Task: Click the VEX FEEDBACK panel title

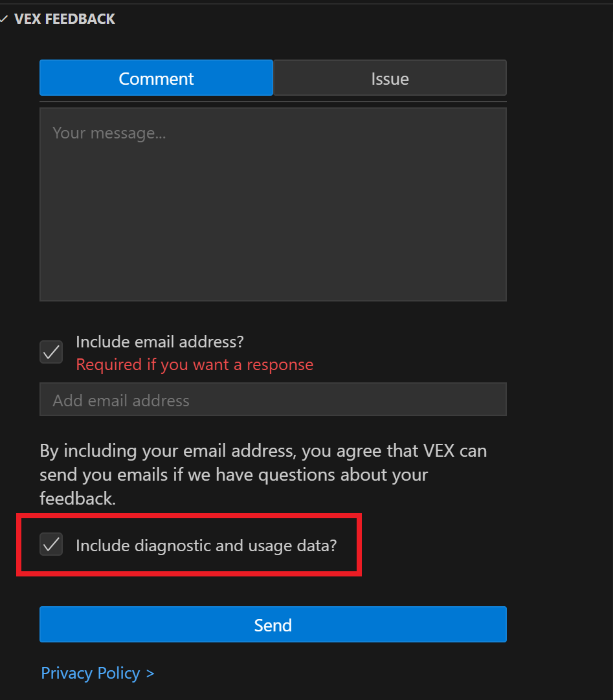Action: coord(65,19)
